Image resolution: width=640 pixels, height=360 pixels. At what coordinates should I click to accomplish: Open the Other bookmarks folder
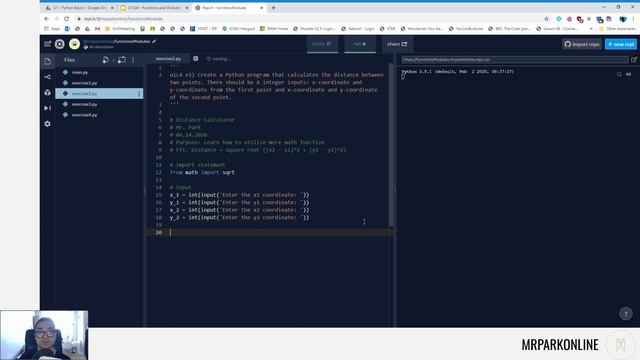617,29
